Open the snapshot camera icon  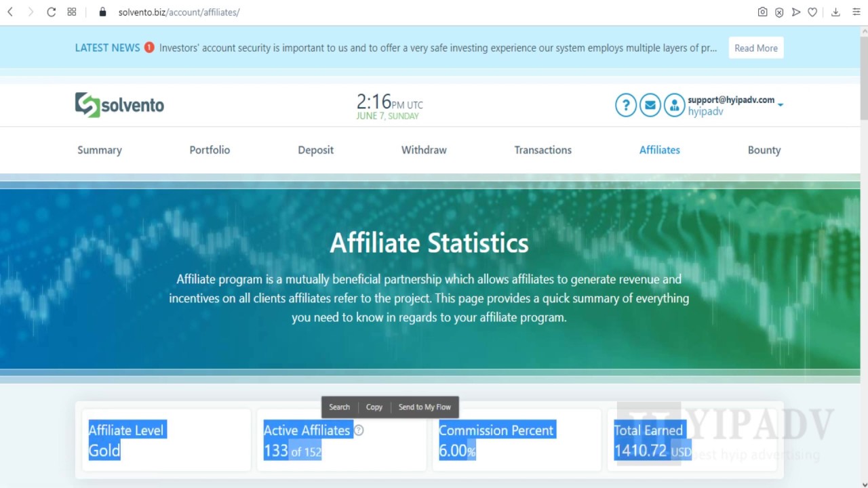click(x=763, y=12)
